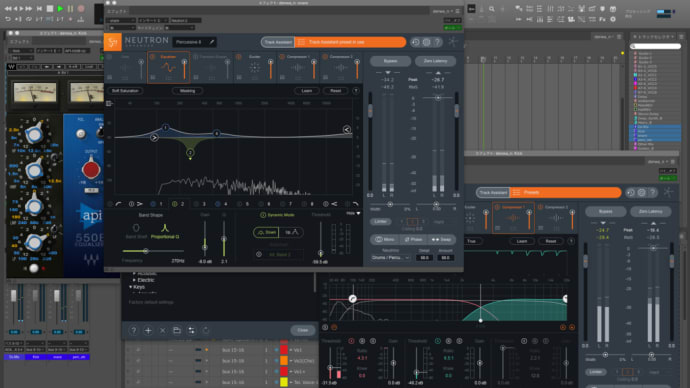690x388 pixels.
Task: Click help icon in preset browser footer
Action: coord(133,330)
